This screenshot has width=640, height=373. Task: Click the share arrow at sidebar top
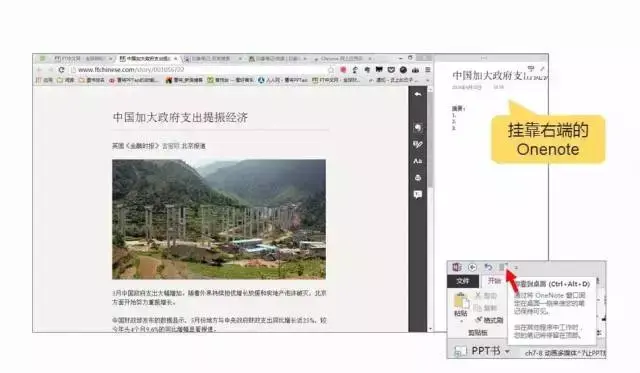[x=418, y=94]
